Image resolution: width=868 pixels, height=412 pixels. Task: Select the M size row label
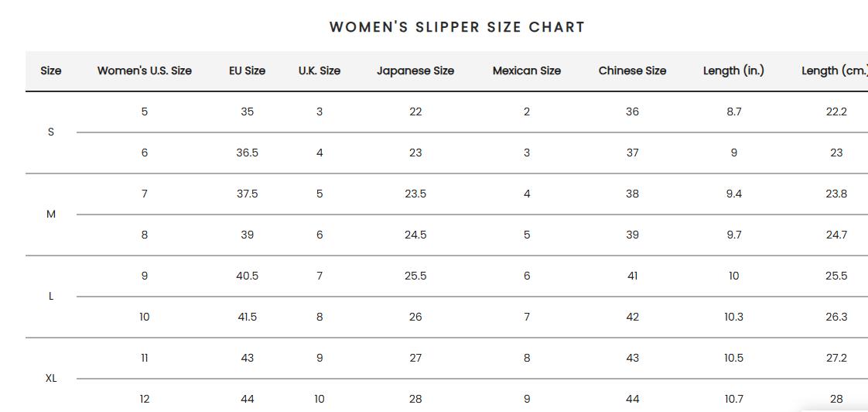tap(51, 214)
